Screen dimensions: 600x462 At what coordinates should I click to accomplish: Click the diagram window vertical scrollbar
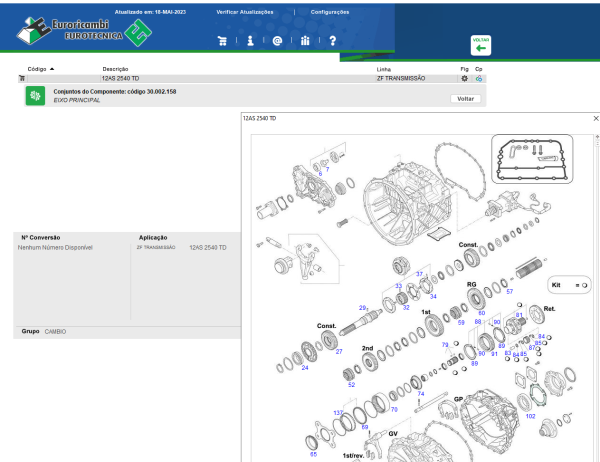(x=597, y=299)
